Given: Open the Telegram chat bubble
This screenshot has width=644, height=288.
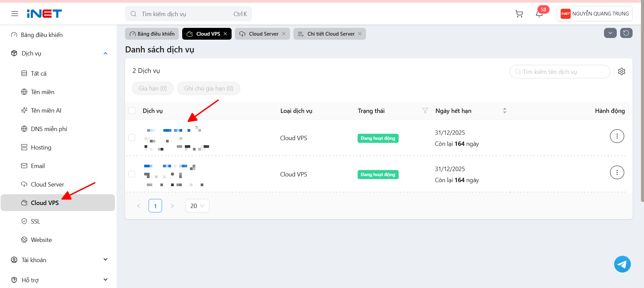Looking at the screenshot, I should point(622,264).
